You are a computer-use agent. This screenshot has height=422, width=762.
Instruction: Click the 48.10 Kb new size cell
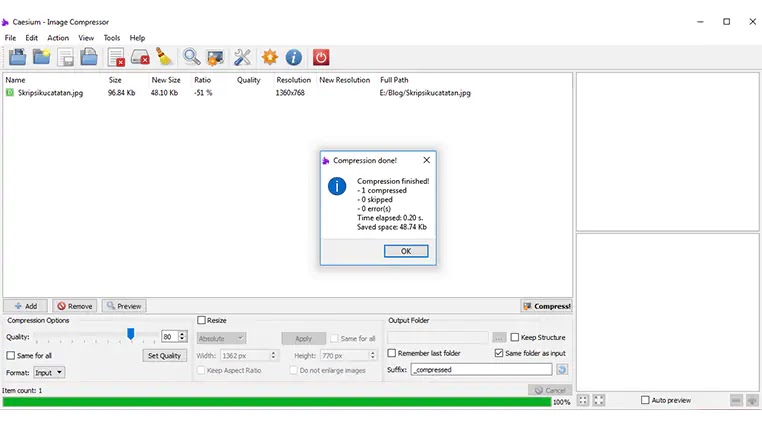point(164,92)
